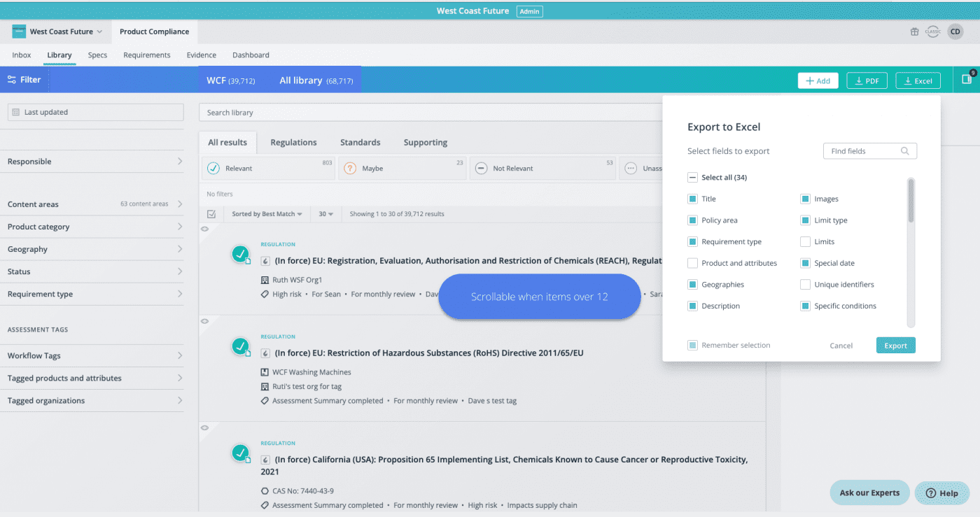Click the Export button

[x=895, y=345]
